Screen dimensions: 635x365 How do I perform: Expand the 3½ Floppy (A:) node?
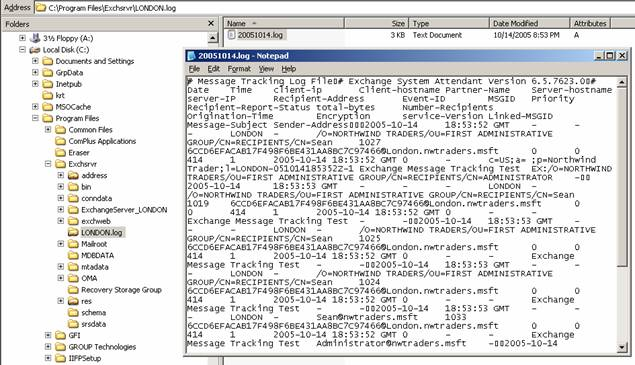click(x=22, y=38)
